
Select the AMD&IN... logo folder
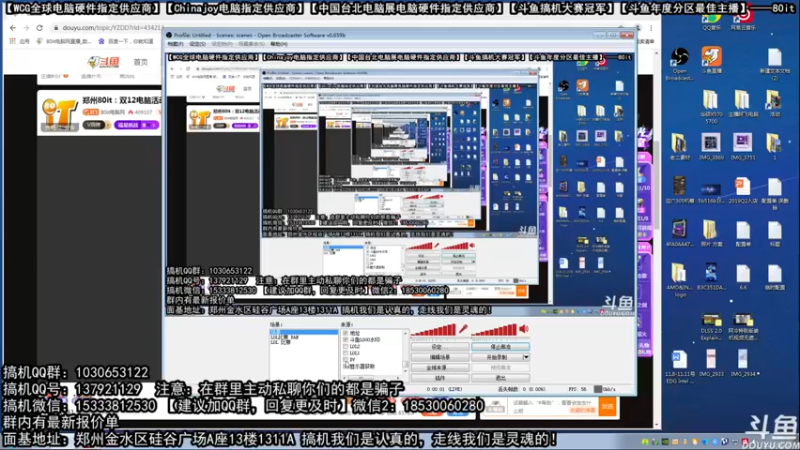(x=679, y=280)
